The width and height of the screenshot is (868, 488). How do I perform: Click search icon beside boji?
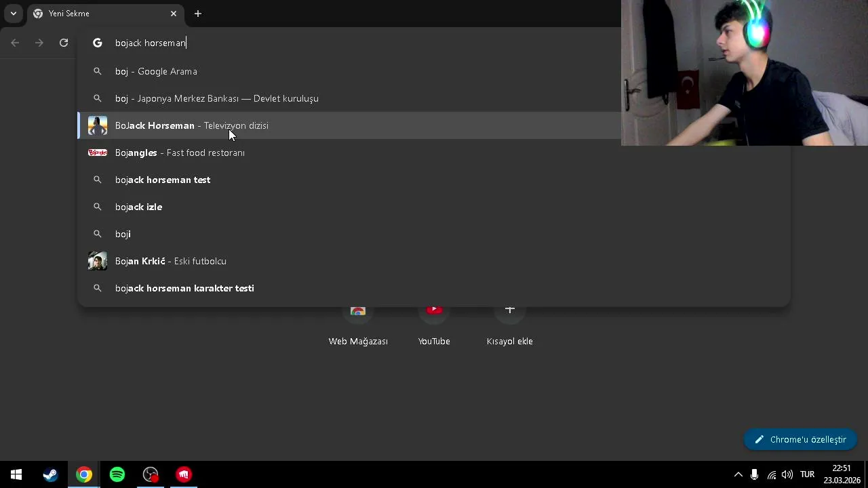(98, 234)
